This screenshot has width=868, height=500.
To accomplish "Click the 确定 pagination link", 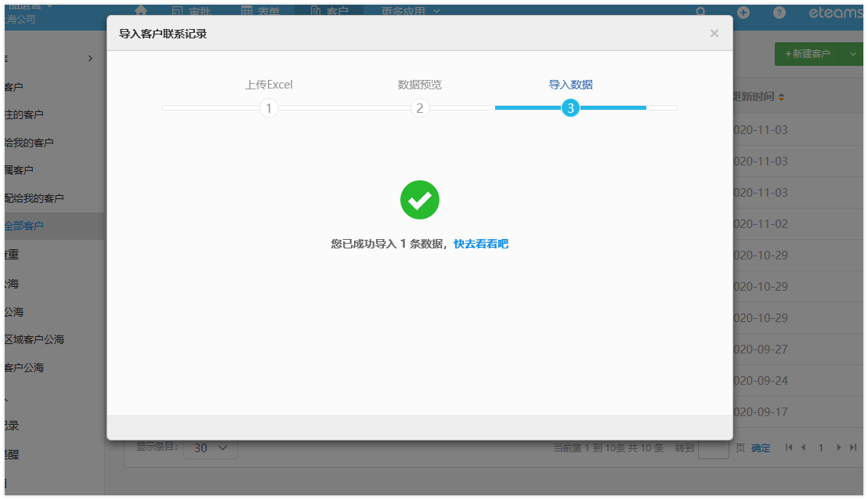I will [761, 448].
